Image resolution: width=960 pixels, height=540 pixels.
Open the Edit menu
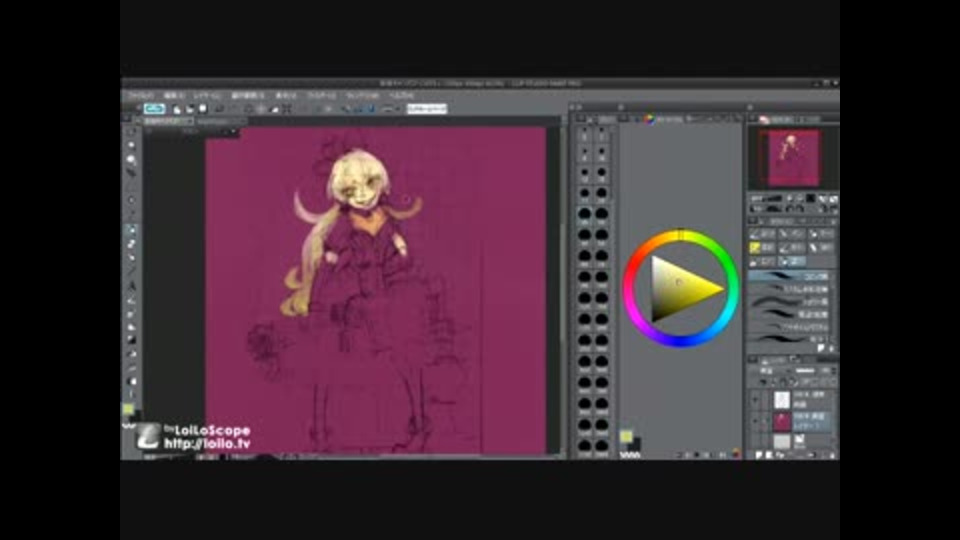[173, 96]
